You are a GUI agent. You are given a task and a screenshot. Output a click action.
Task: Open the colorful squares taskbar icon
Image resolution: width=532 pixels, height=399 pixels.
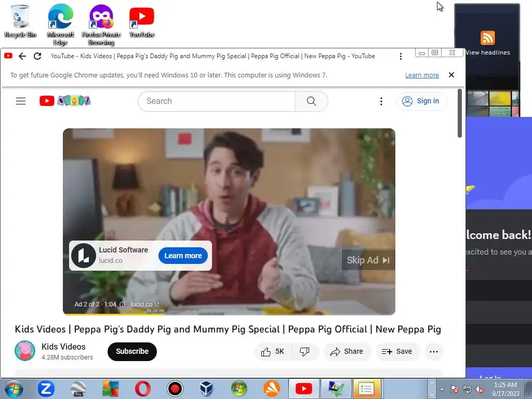point(111,389)
